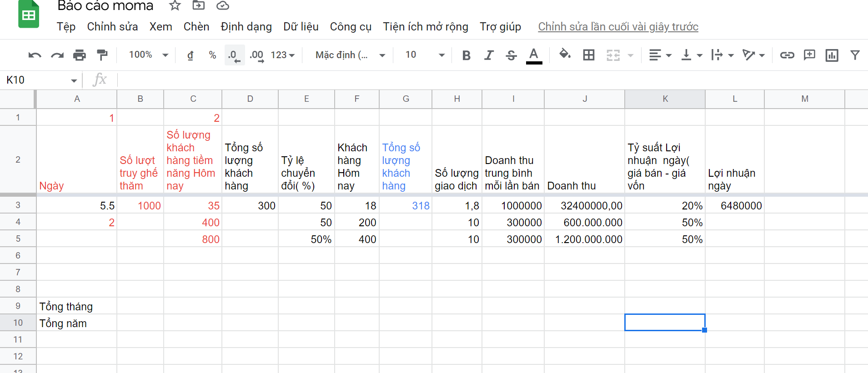The image size is (868, 373).
Task: Open the Dữ liệu menu
Action: [x=301, y=27]
